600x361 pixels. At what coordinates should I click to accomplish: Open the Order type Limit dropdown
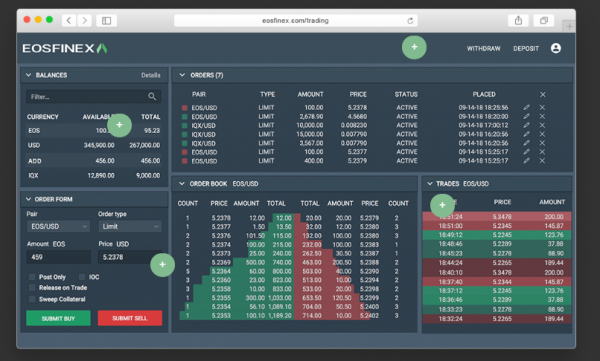coord(130,226)
